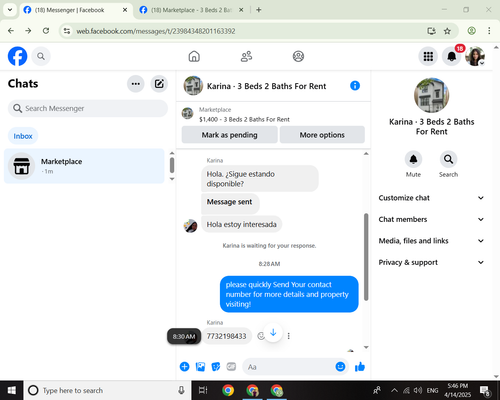Open the $1,400 - 3 Beds 2 Baths listing link
This screenshot has height=400, width=500.
click(x=244, y=119)
